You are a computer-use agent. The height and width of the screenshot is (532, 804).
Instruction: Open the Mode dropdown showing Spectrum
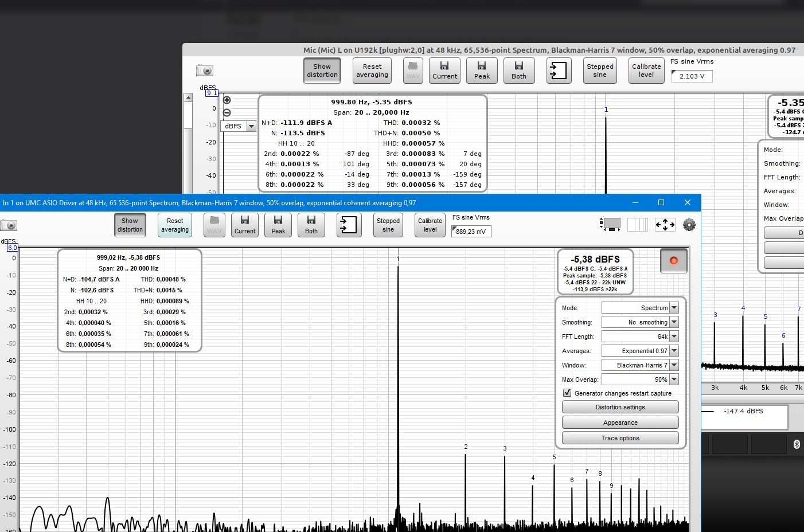click(639, 308)
